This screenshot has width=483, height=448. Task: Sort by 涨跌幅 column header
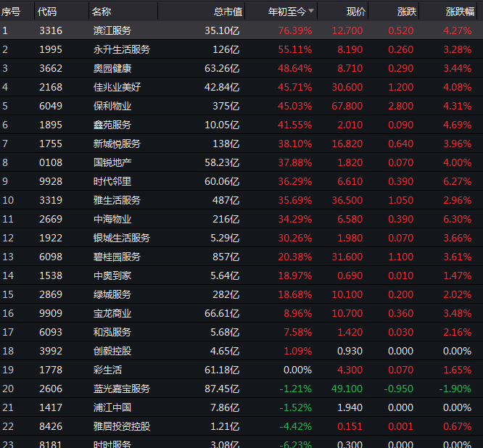(x=461, y=12)
